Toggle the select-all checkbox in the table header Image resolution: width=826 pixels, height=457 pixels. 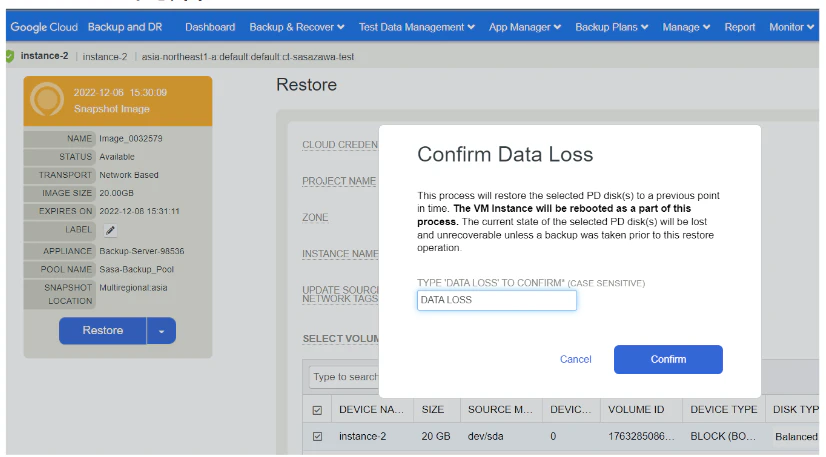317,410
